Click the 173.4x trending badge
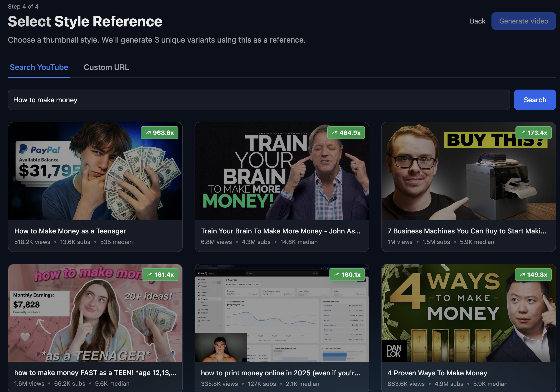This screenshot has height=392, width=560. 533,133
